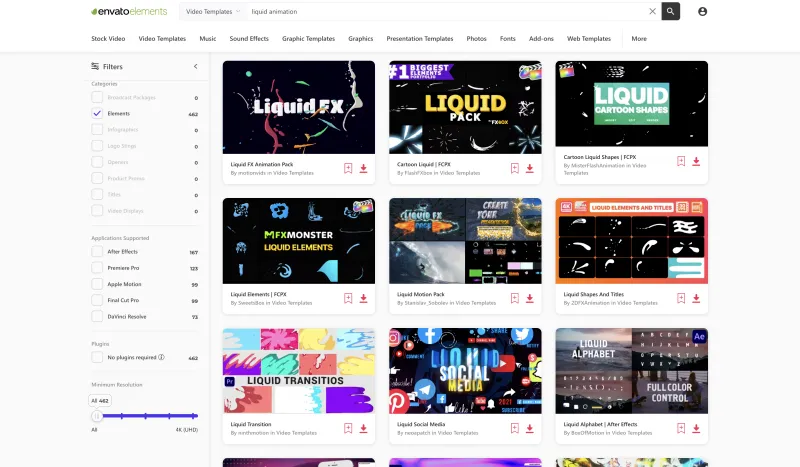The width and height of the screenshot is (800, 467).
Task: Bookmark Liquid FX Animation Pack
Action: (348, 168)
